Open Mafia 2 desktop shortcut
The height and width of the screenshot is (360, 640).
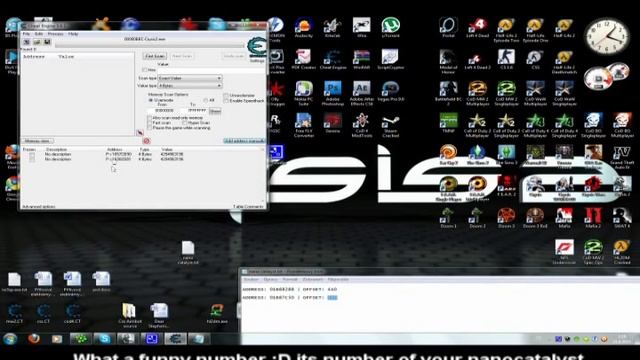coord(593,218)
